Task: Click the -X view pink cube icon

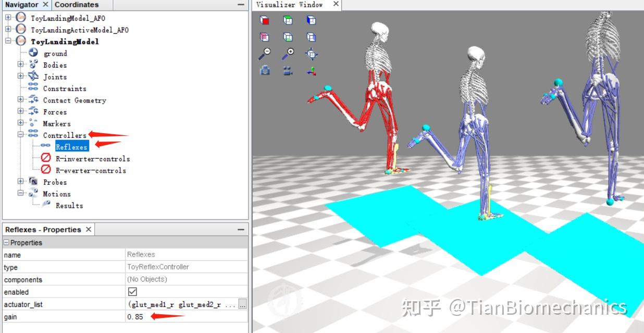Action: [x=264, y=36]
